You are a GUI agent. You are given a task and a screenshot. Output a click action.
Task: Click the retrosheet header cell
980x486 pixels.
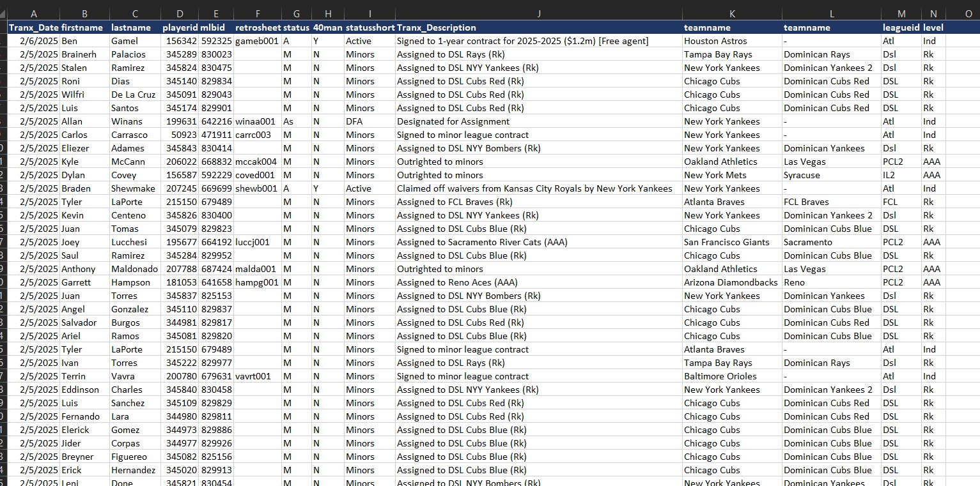257,27
